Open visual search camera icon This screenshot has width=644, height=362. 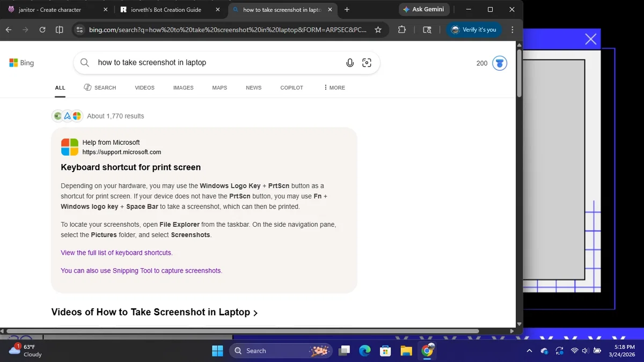[367, 63]
